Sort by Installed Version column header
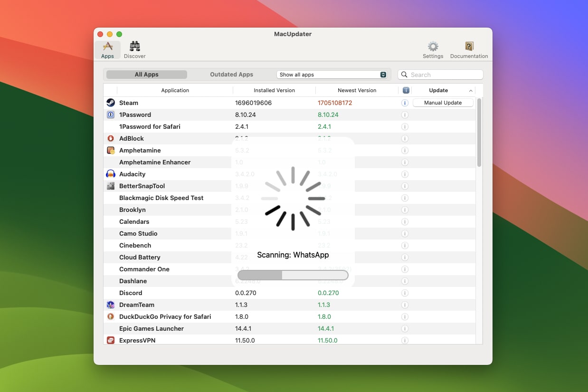This screenshot has width=588, height=392. coord(274,90)
